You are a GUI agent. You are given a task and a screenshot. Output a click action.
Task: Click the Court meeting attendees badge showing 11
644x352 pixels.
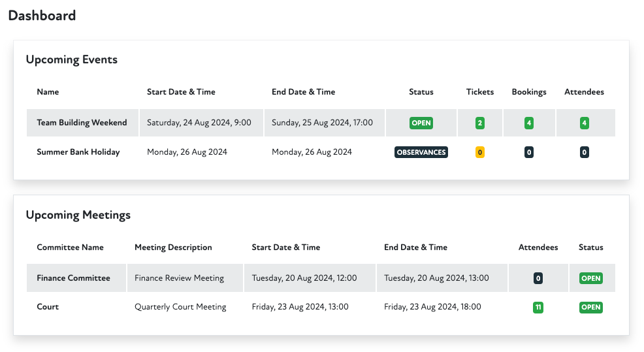point(538,307)
